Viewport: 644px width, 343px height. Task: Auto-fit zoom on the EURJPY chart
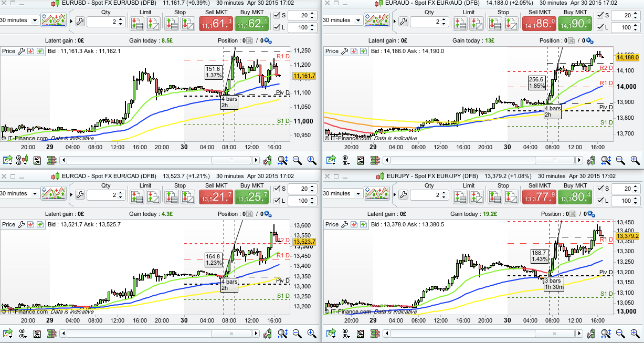pos(605,333)
